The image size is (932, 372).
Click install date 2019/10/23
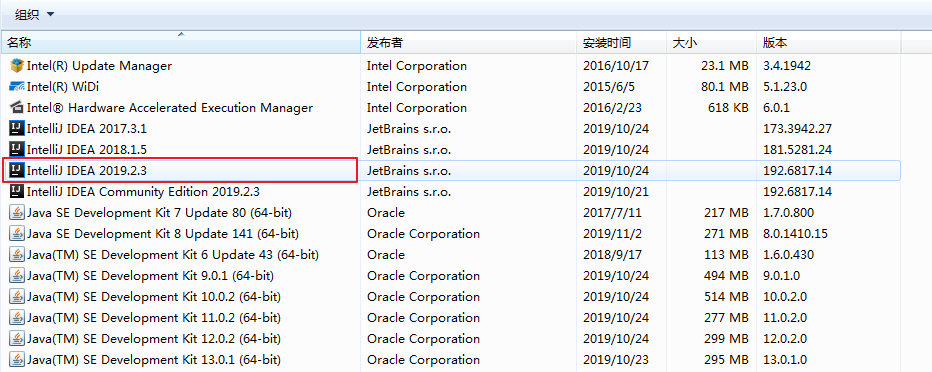point(616,360)
